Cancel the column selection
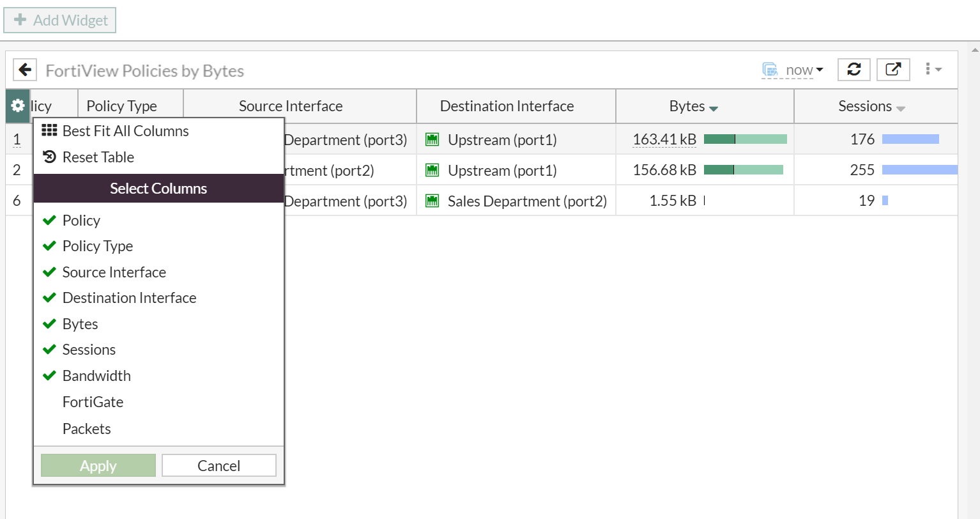Viewport: 980px width, 519px height. click(x=218, y=466)
